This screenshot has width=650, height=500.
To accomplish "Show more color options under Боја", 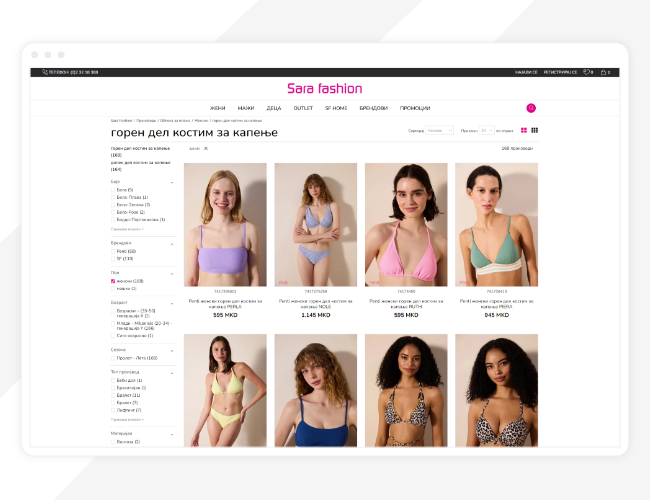I will point(127,229).
